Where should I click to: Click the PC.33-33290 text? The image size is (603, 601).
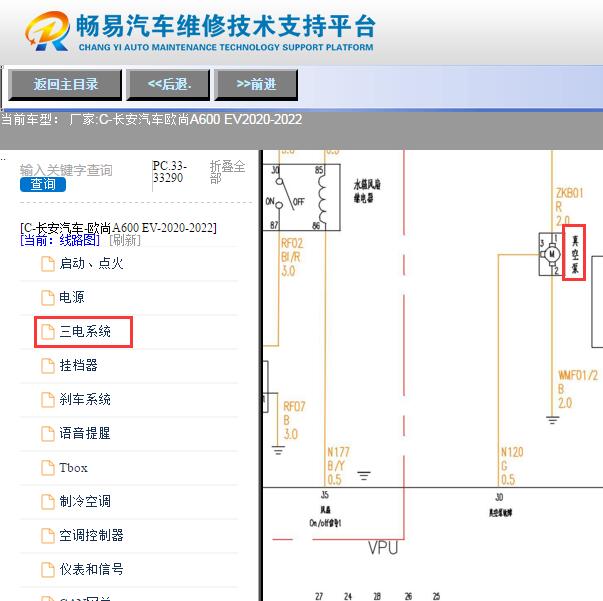[170, 172]
